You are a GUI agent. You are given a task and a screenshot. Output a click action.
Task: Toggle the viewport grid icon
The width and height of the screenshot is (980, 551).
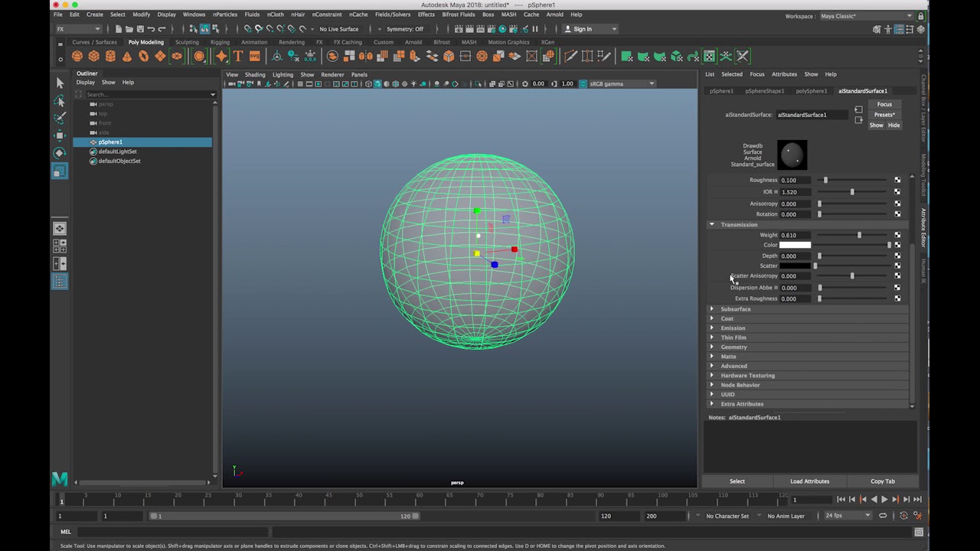[300, 83]
